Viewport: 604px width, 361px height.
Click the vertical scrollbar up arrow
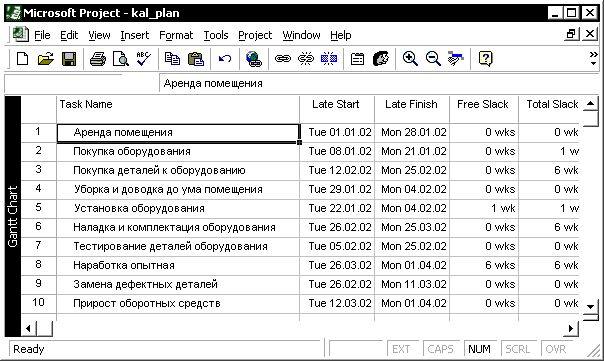click(x=591, y=103)
